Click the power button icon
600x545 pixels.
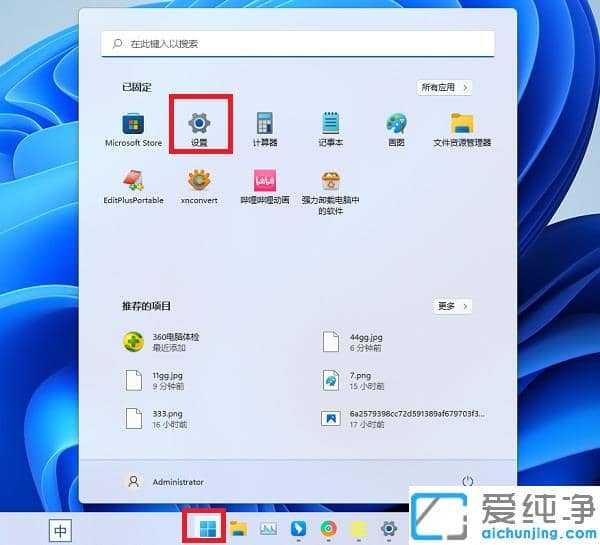(x=468, y=481)
